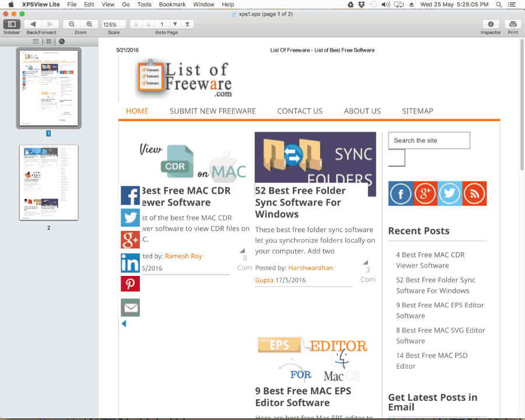Open recent post 4 Best Free MAC CDR Viewer
The width and height of the screenshot is (525, 420).
pos(430,260)
